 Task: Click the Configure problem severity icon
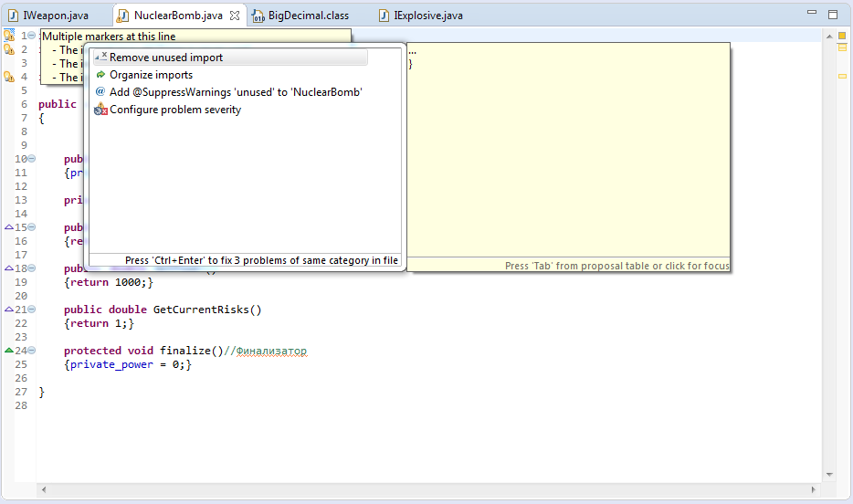(100, 110)
